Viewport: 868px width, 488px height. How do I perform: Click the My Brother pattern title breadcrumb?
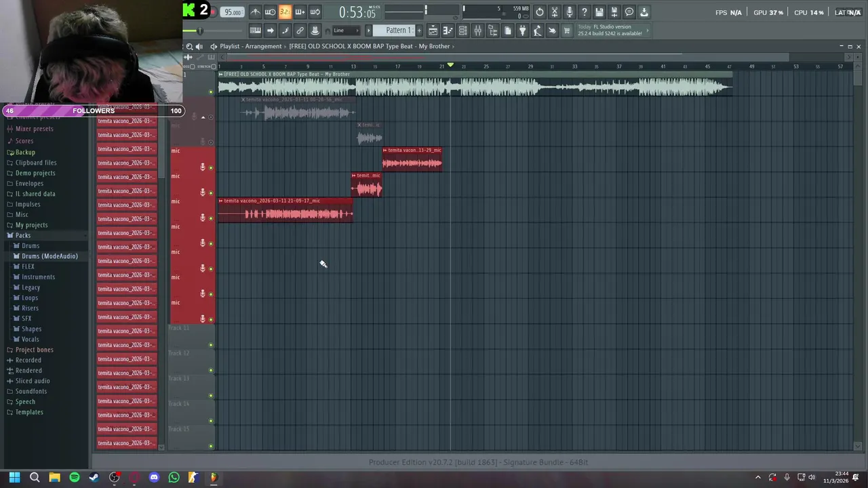[x=370, y=46]
